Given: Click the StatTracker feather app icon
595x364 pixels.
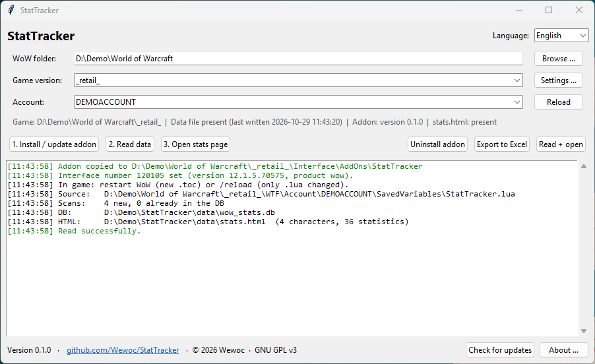Looking at the screenshot, I should click(11, 11).
